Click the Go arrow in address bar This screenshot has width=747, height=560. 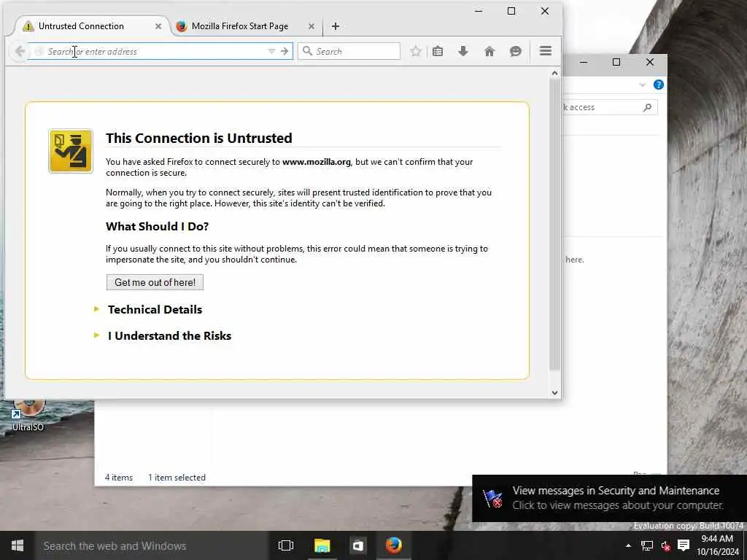285,51
